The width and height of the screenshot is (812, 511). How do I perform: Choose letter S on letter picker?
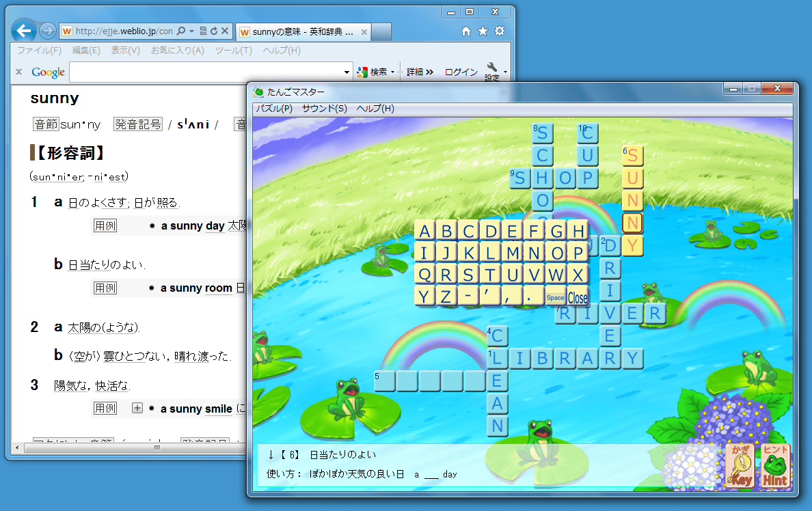pyautogui.click(x=468, y=275)
